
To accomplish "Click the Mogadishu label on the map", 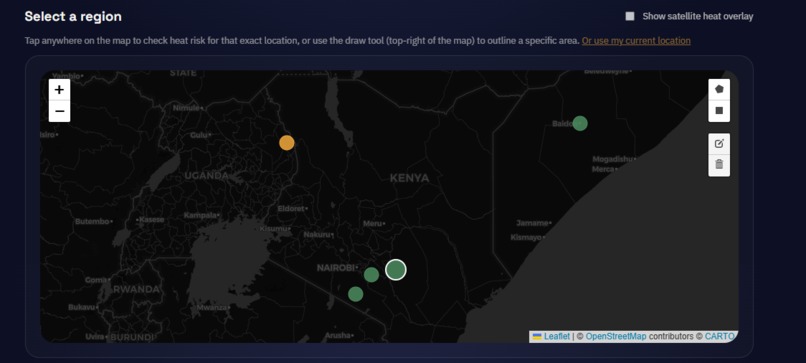I will 612,159.
